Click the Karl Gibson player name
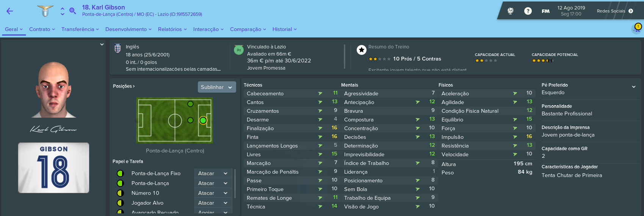 click(x=103, y=7)
